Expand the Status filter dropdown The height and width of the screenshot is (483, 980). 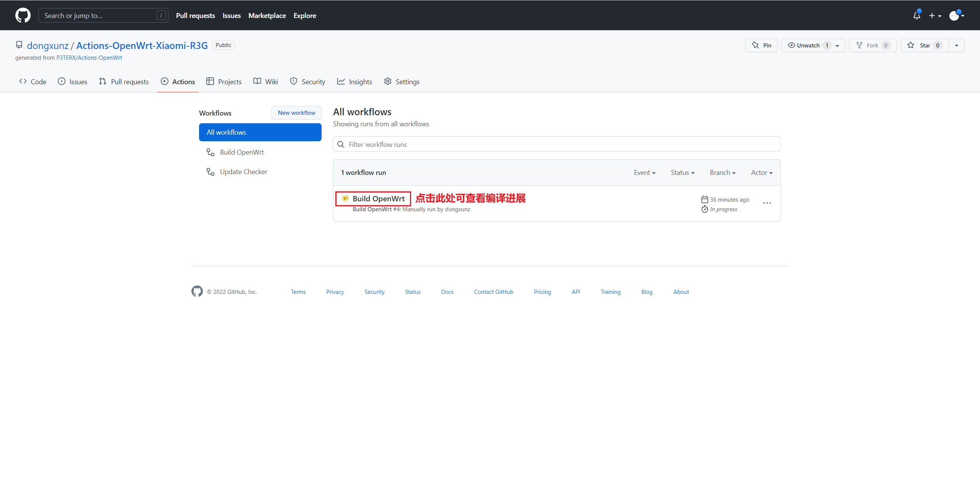pyautogui.click(x=683, y=173)
